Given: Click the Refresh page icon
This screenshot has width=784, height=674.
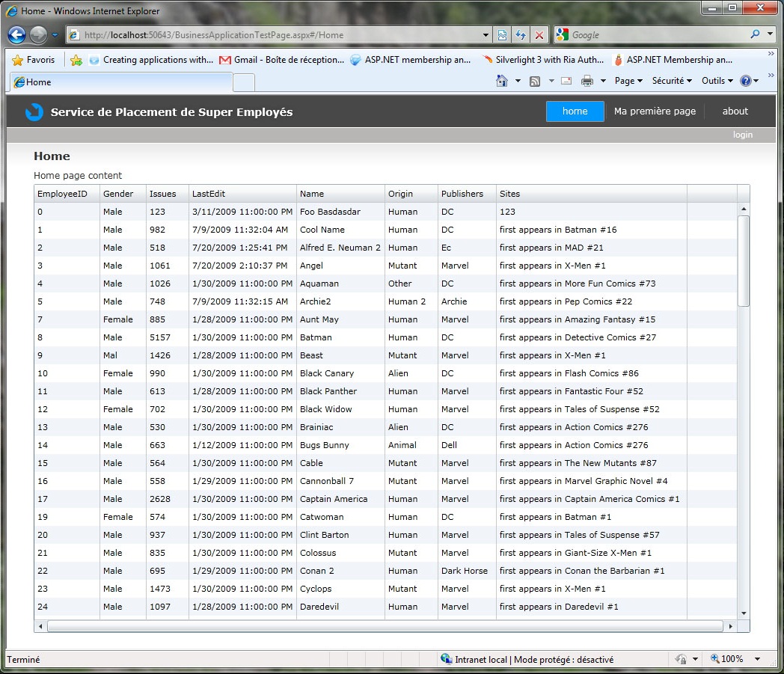Looking at the screenshot, I should pos(520,35).
